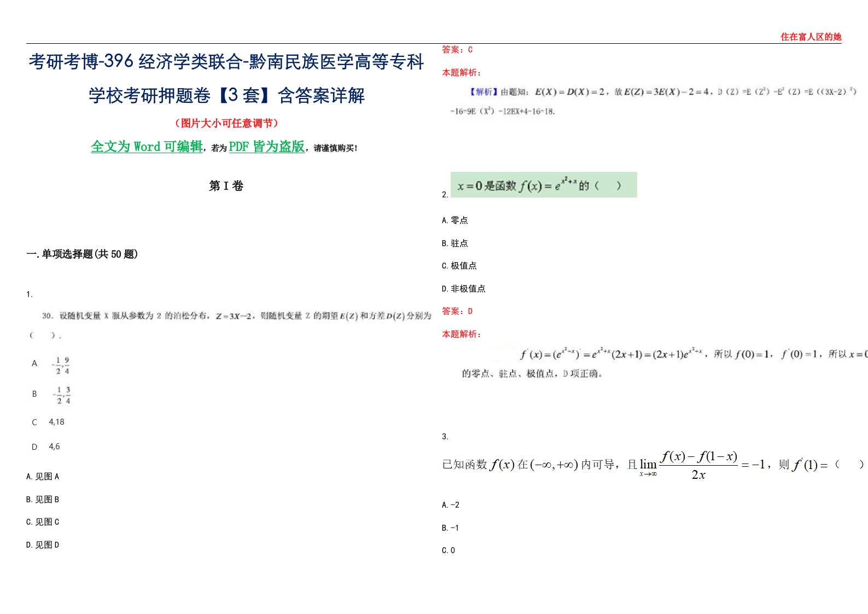Click the heading 一.单项选择题(共 50 题)
The width and height of the screenshot is (868, 614).
click(82, 254)
